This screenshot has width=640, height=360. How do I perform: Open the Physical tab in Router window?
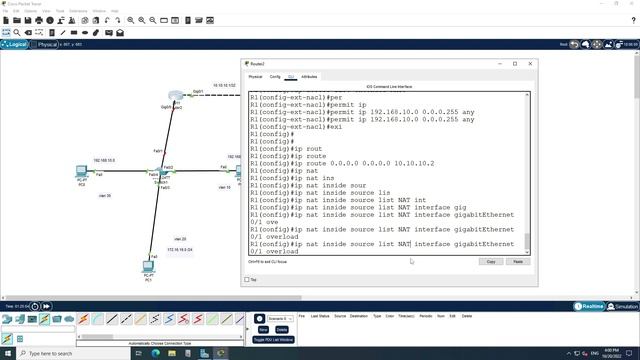pyautogui.click(x=255, y=77)
